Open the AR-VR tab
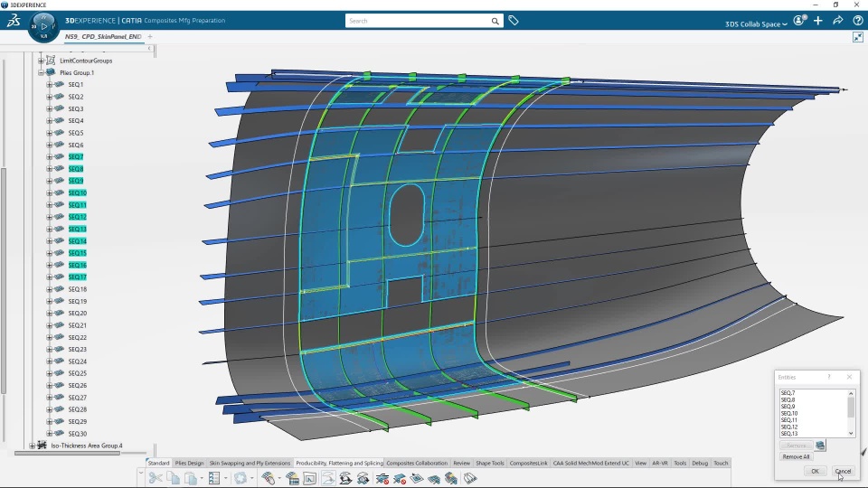 point(660,463)
